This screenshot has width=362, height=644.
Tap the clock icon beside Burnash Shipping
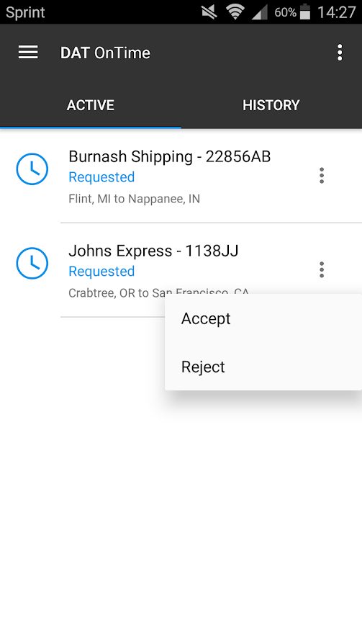(32, 169)
